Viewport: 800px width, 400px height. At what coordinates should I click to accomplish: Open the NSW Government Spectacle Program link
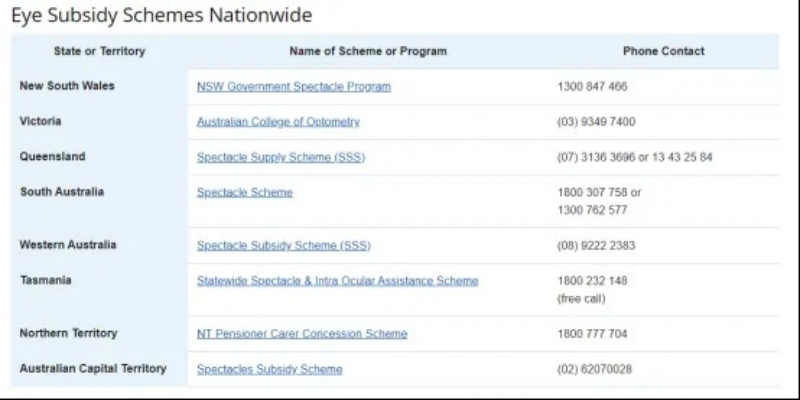293,87
